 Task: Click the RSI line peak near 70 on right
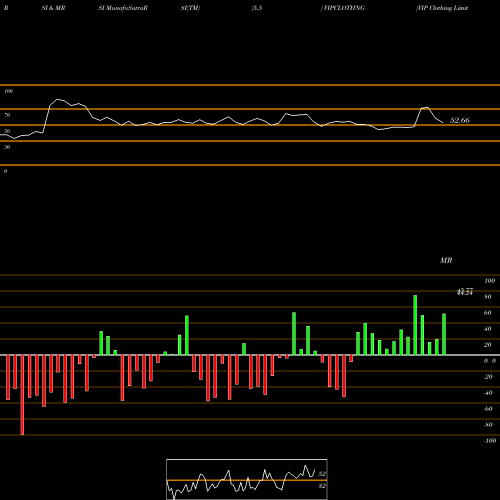pos(425,108)
